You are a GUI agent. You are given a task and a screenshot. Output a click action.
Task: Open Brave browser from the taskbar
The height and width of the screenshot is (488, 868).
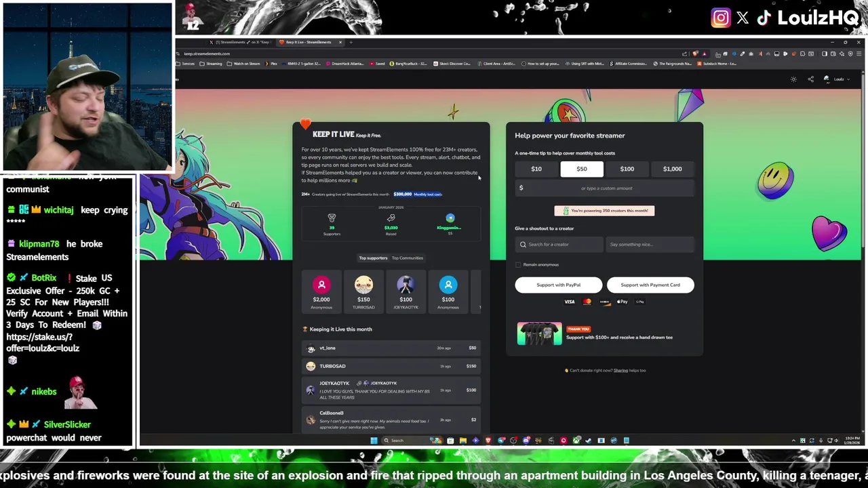click(488, 441)
